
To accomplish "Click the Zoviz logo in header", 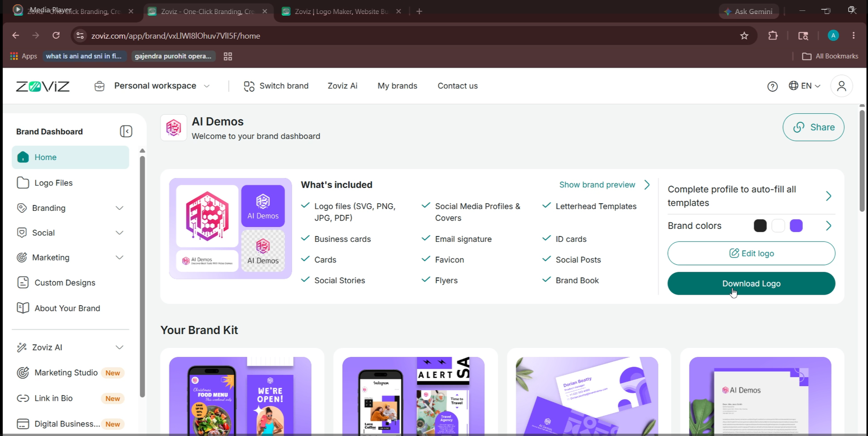I will coord(43,86).
